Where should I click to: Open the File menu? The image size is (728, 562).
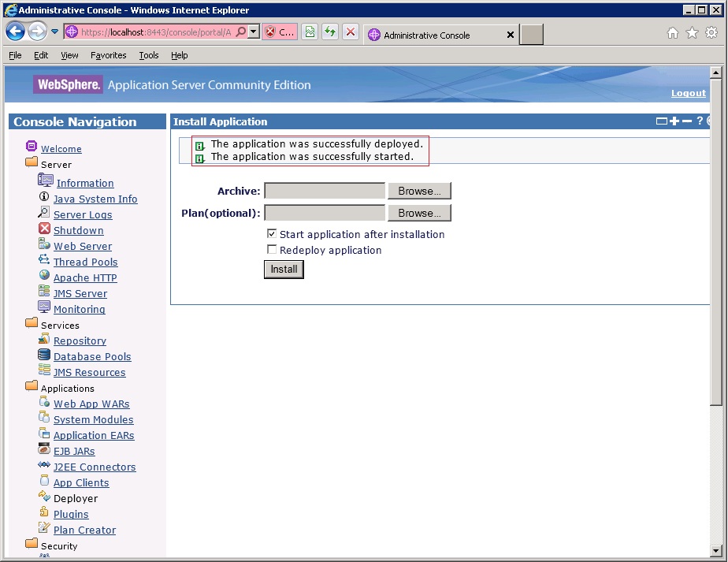point(15,55)
